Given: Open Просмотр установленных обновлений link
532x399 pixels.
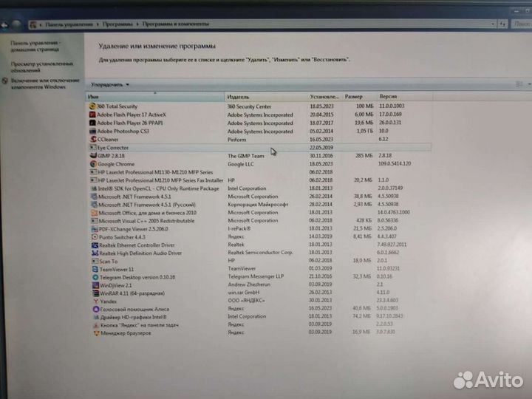Looking at the screenshot, I should 42,66.
